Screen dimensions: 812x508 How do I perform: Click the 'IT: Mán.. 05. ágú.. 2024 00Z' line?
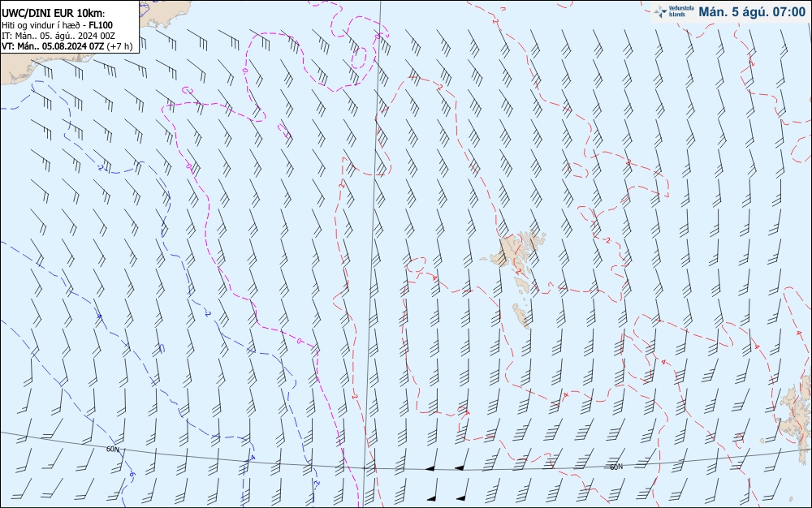click(x=58, y=36)
